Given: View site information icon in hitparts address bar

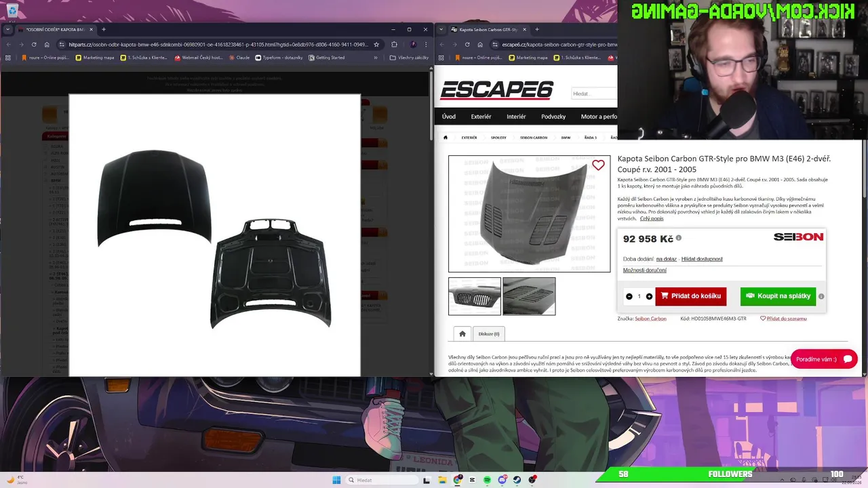Looking at the screenshot, I should (62, 45).
